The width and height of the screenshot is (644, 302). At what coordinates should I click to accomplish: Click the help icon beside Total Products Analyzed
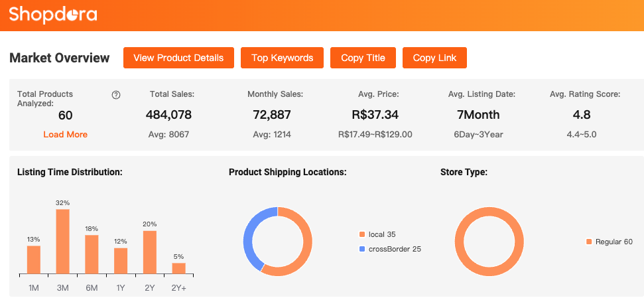(x=116, y=95)
